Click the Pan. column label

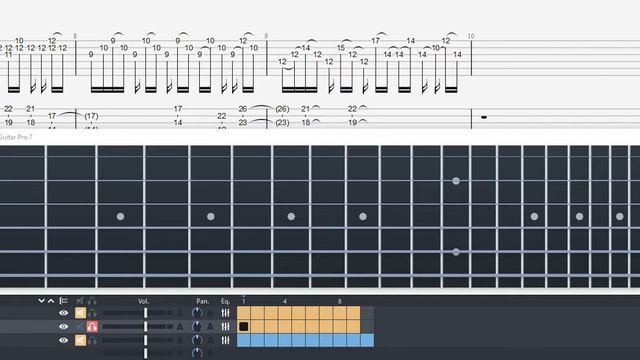coord(202,301)
